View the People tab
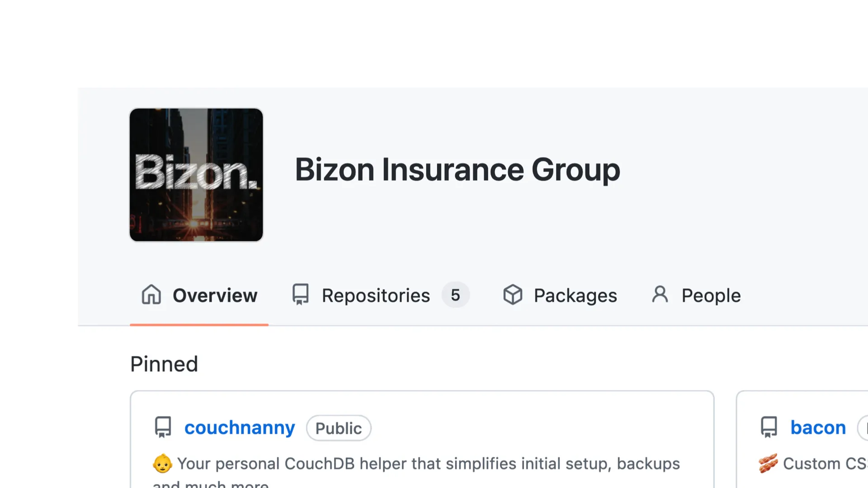Viewport: 868px width, 488px height. point(711,296)
